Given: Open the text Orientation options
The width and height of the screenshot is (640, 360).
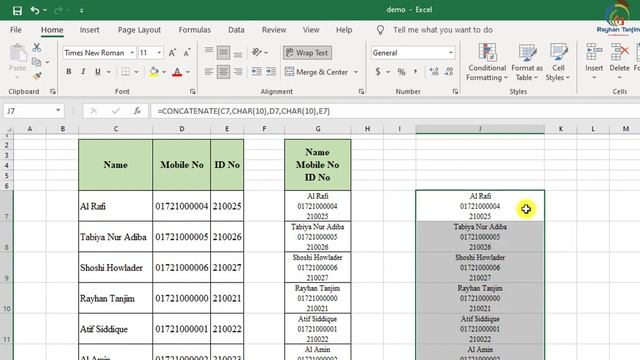Looking at the screenshot, I should [260, 52].
